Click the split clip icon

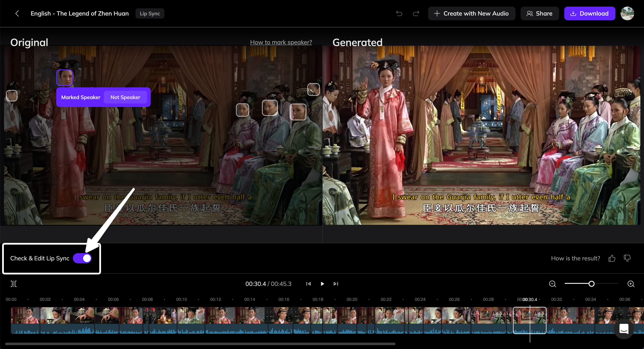click(14, 284)
